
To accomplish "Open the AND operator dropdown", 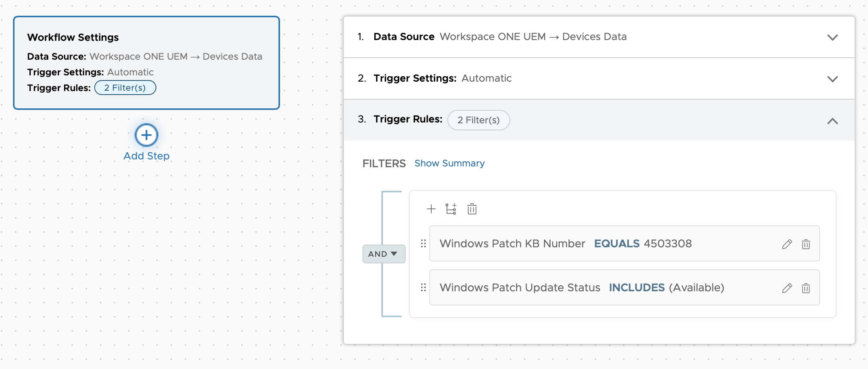I will pos(383,254).
